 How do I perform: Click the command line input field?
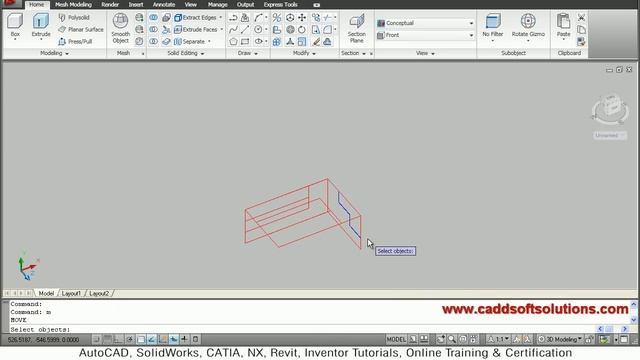(302, 329)
